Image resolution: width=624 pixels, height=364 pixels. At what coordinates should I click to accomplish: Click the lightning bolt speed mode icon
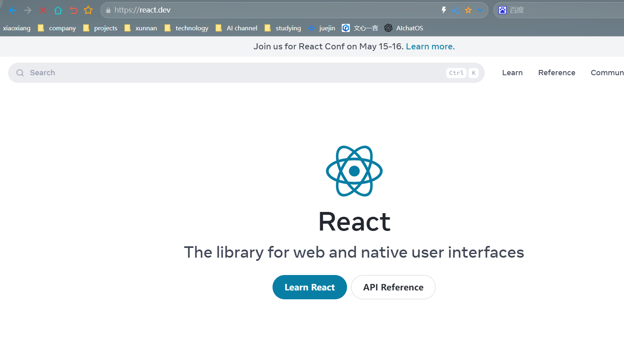pyautogui.click(x=444, y=10)
